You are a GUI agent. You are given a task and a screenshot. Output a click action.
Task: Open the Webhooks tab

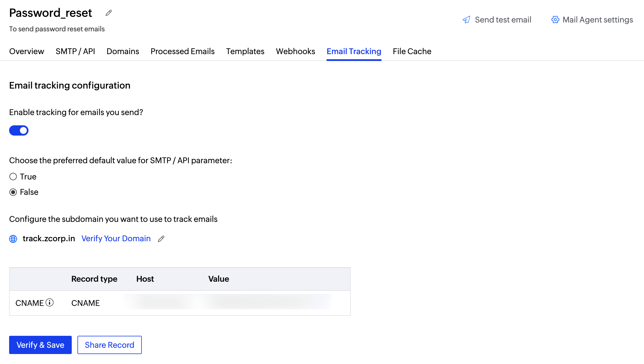click(x=295, y=51)
